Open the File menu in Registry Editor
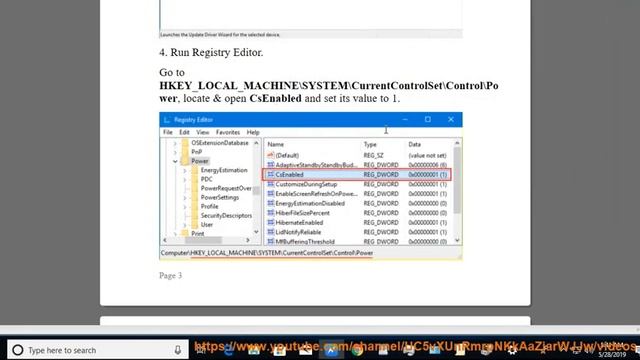The image size is (640, 360). pyautogui.click(x=168, y=132)
